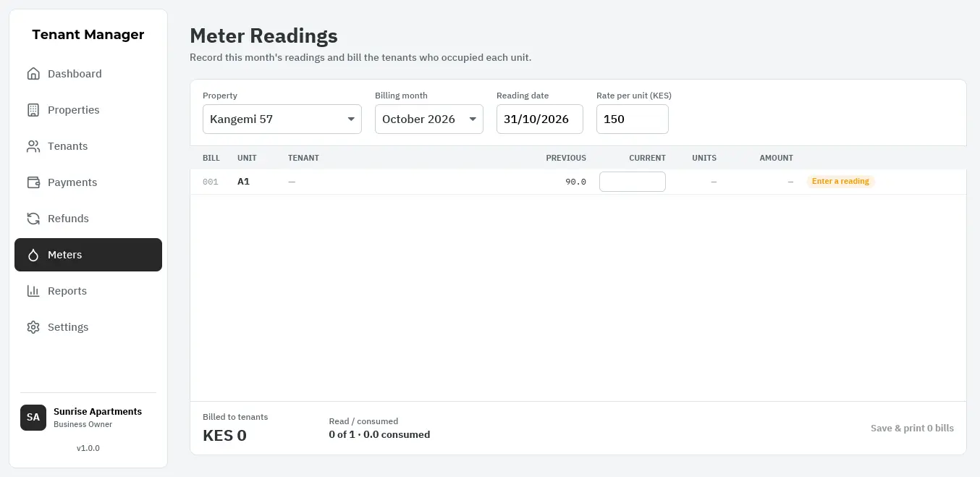The width and height of the screenshot is (980, 477).
Task: Click the PREVIOUS column header
Action: [x=566, y=158]
